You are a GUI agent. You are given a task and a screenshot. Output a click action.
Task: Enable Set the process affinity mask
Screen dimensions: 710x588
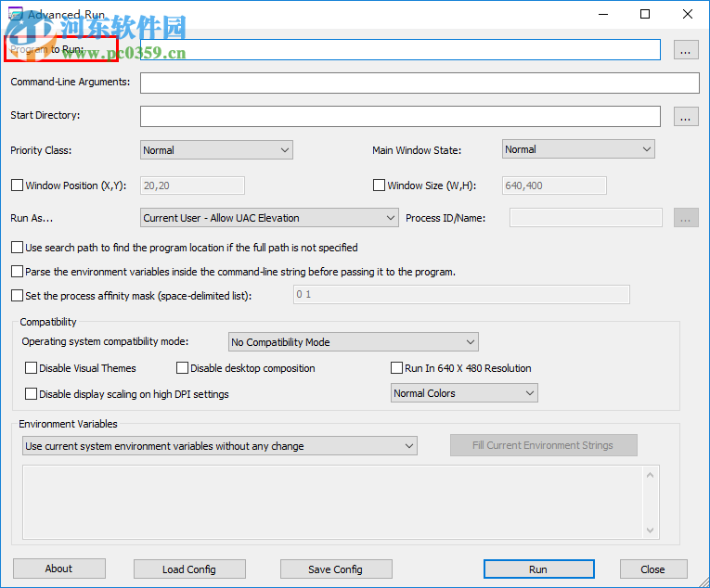pyautogui.click(x=18, y=295)
